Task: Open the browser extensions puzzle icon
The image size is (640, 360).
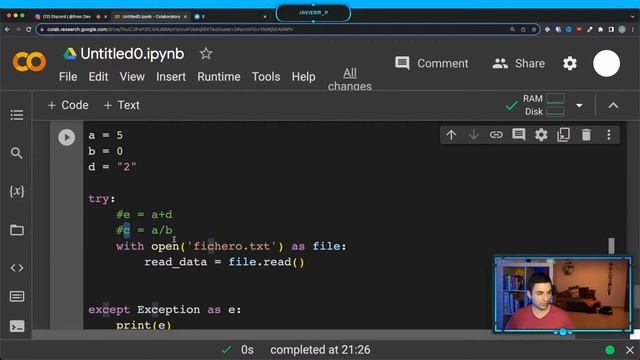Action: (600, 29)
